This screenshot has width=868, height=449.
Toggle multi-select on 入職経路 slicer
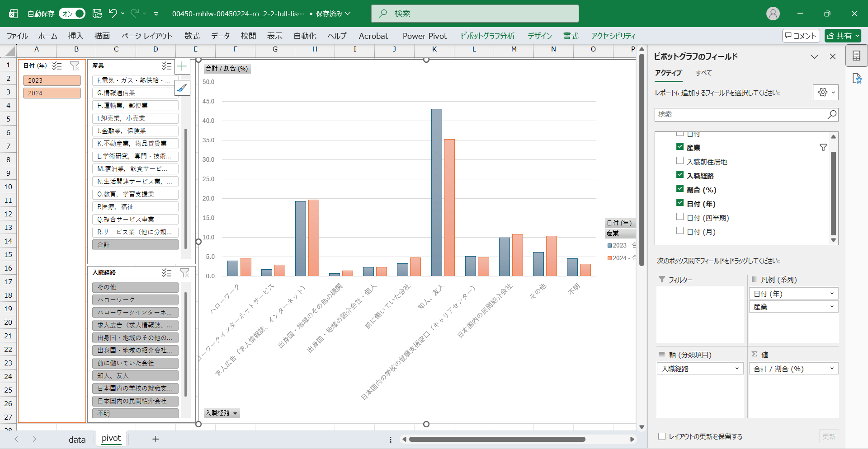point(167,273)
